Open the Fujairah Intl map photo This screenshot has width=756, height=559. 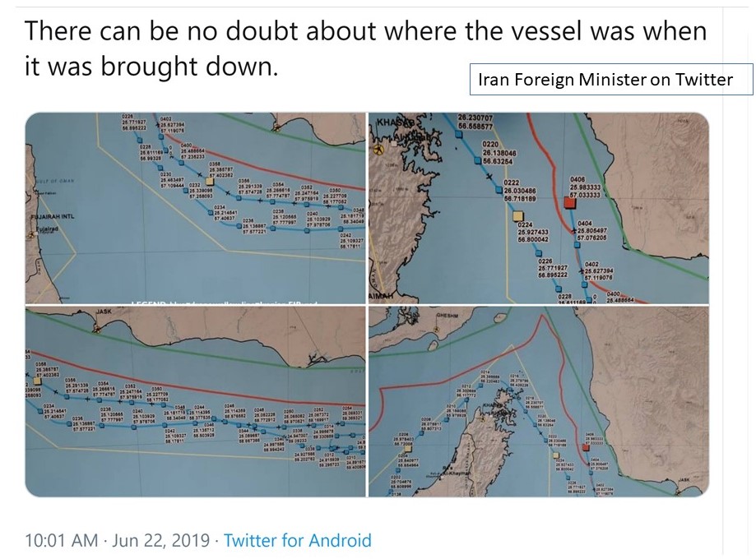195,208
